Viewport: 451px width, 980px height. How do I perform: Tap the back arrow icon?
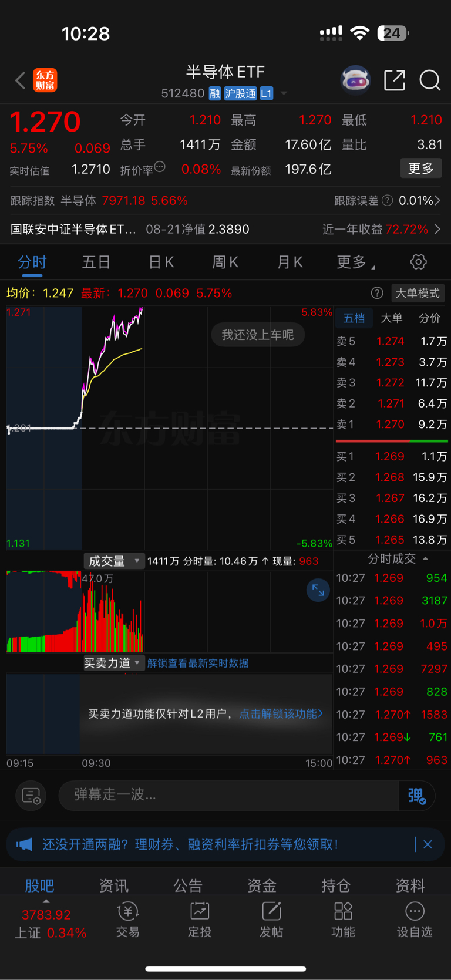click(x=21, y=80)
